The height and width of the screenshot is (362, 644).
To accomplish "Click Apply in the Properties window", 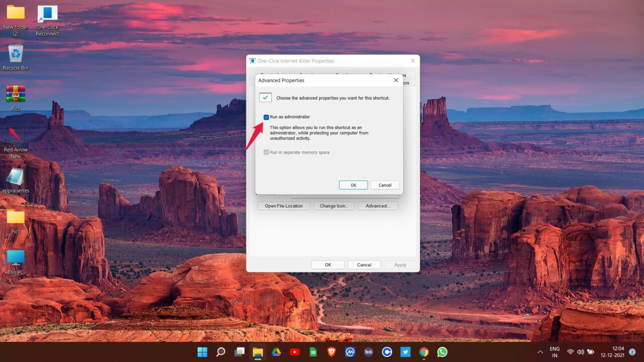I will click(400, 264).
